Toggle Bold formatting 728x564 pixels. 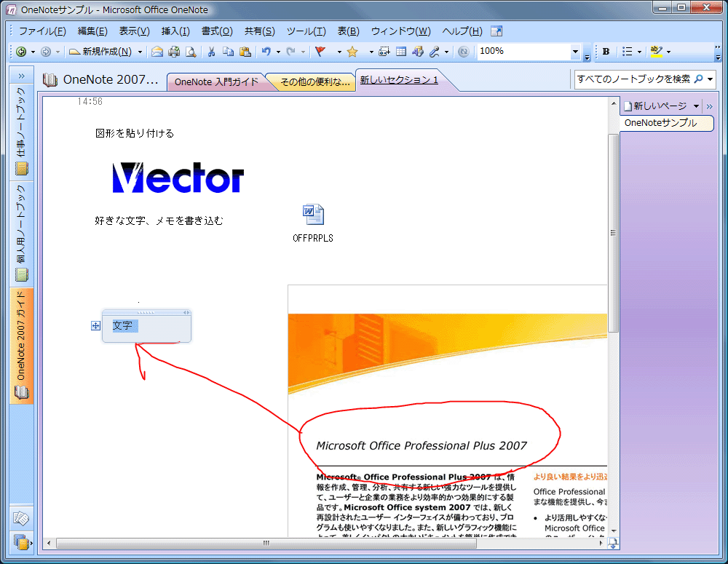pos(606,52)
